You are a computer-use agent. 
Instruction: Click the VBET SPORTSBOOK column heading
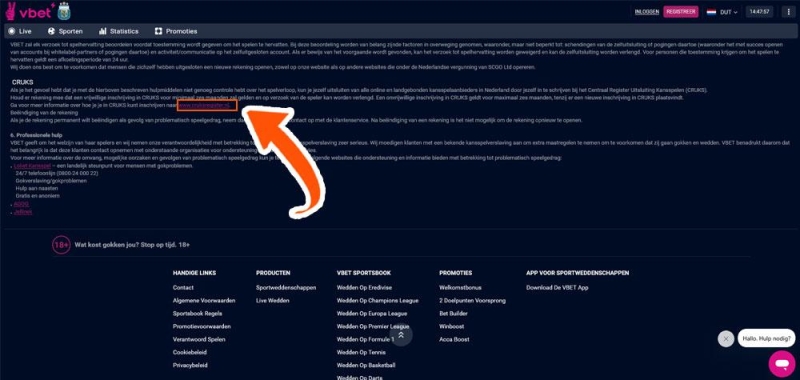(364, 273)
